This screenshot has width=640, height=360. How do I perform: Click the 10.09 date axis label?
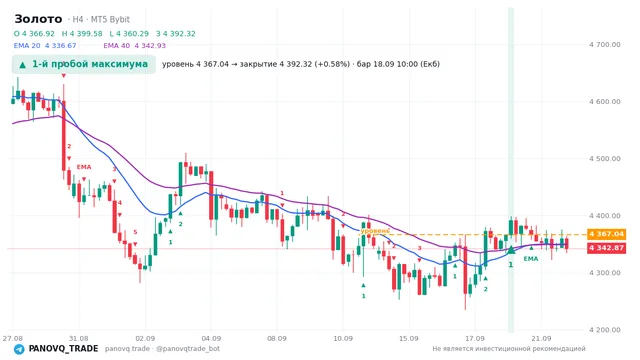tap(343, 338)
